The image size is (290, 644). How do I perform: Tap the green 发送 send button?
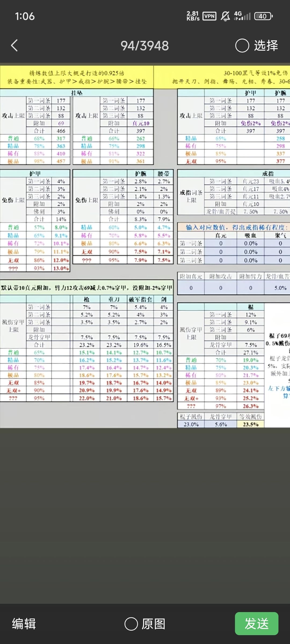[256, 623]
